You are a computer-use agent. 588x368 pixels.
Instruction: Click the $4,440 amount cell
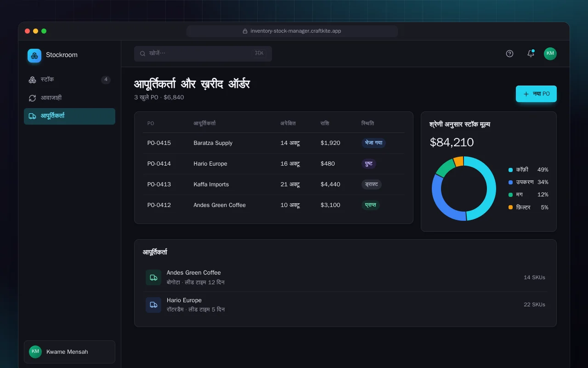pyautogui.click(x=330, y=184)
